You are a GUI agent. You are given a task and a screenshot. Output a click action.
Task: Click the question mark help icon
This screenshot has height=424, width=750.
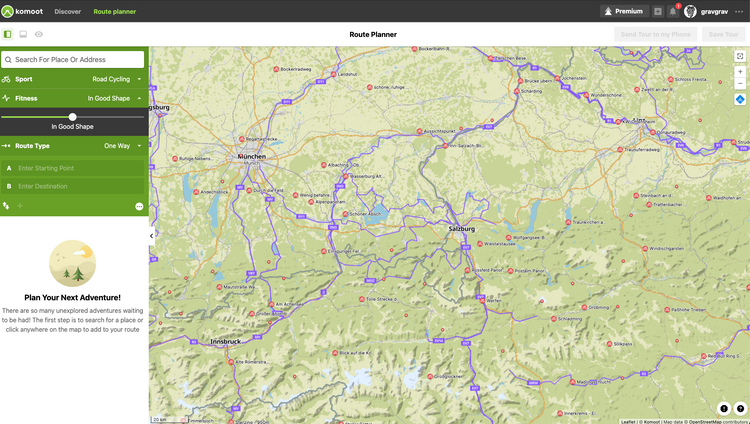tap(740, 408)
